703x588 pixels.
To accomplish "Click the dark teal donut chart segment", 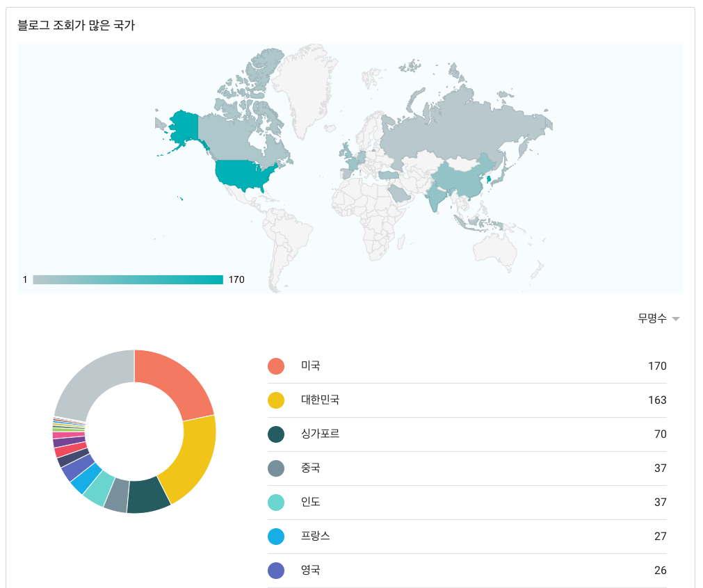I will 148,496.
